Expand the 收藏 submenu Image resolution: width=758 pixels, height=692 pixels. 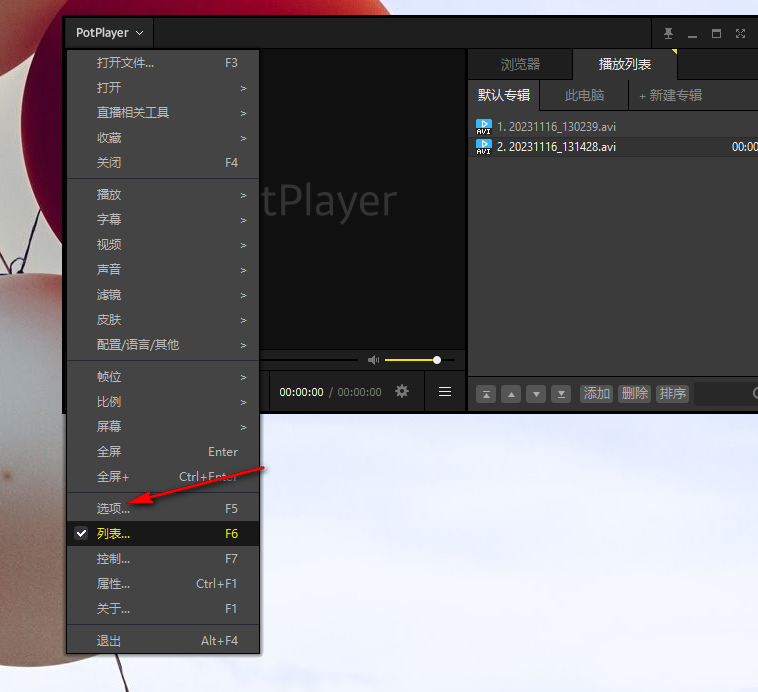click(x=163, y=138)
